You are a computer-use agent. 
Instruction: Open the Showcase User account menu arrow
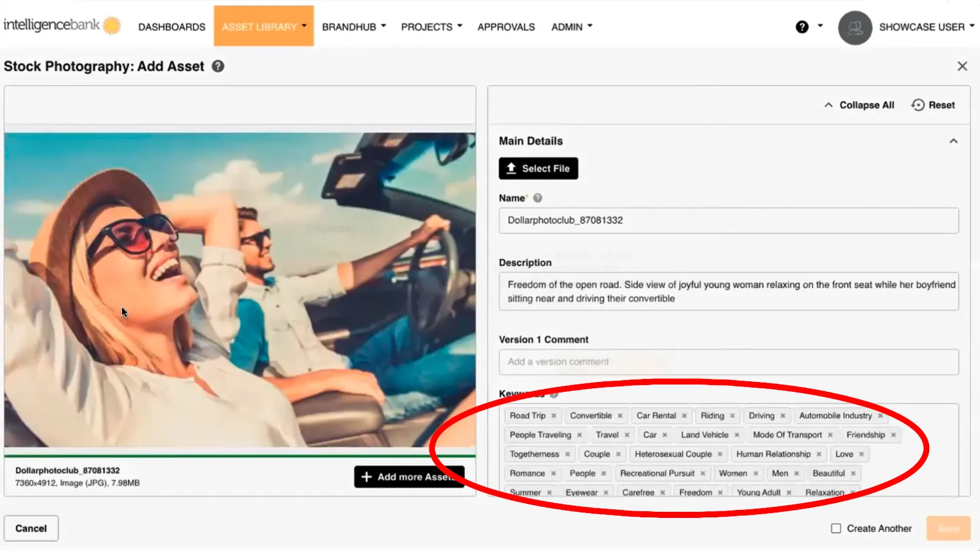(x=972, y=26)
